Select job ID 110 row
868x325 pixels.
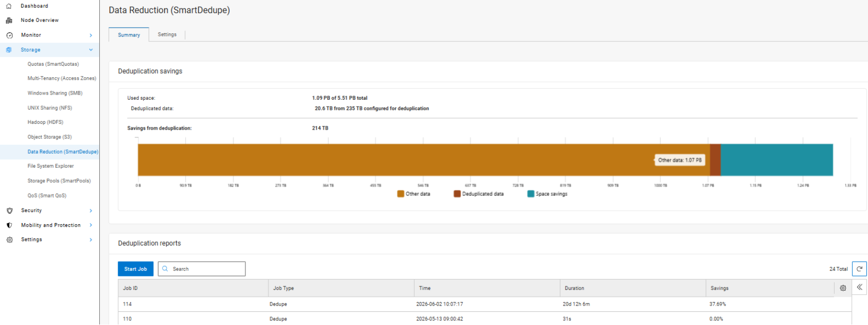(485, 319)
